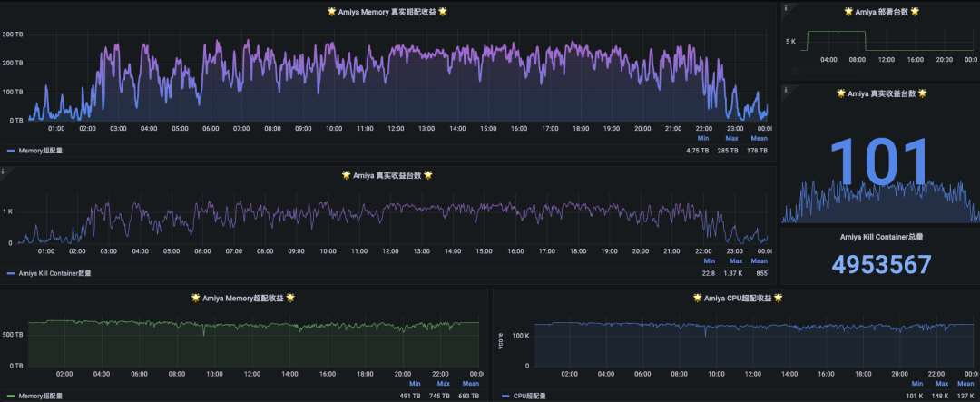Open the Amiya 部署台数 panel title menu

tap(880, 11)
